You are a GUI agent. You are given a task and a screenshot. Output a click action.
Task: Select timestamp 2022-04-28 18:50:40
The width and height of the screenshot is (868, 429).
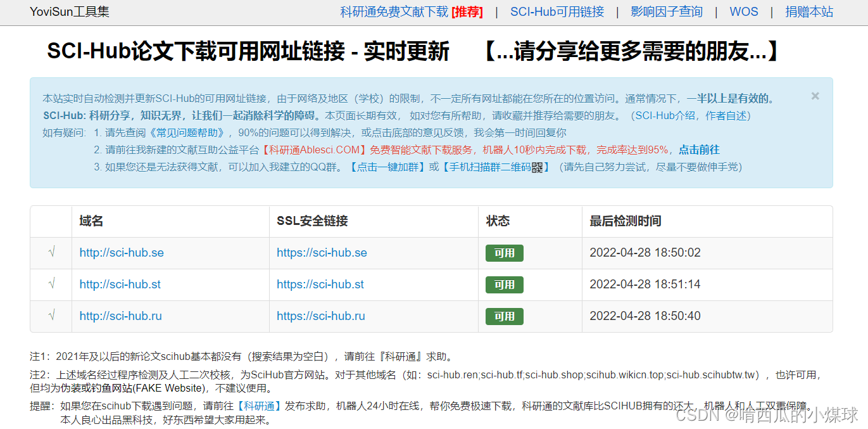coord(645,316)
